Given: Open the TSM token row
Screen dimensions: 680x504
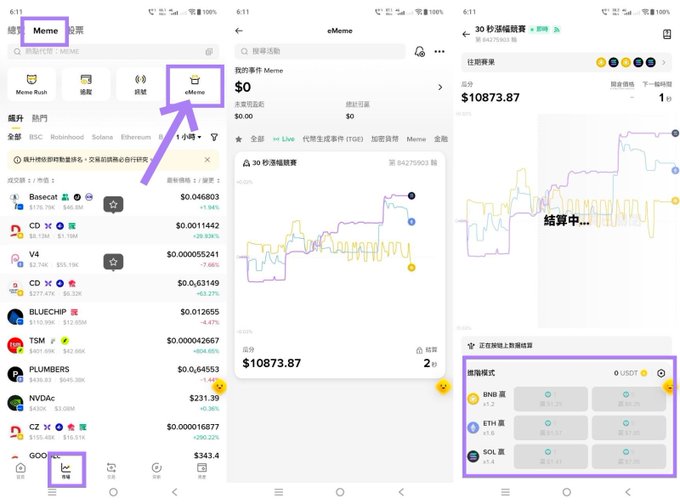Looking at the screenshot, I should pos(113,346).
